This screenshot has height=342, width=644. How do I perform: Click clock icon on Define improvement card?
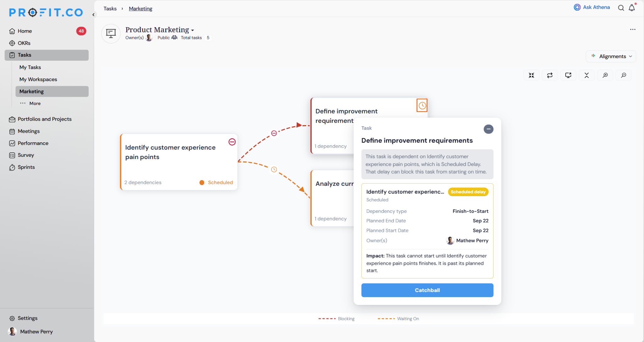pos(422,106)
